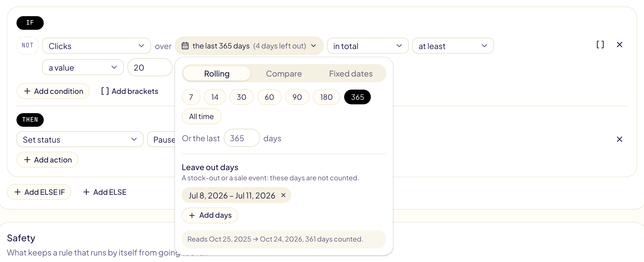Click the Add condition button
Screen dimensions: 644x262
(x=53, y=91)
